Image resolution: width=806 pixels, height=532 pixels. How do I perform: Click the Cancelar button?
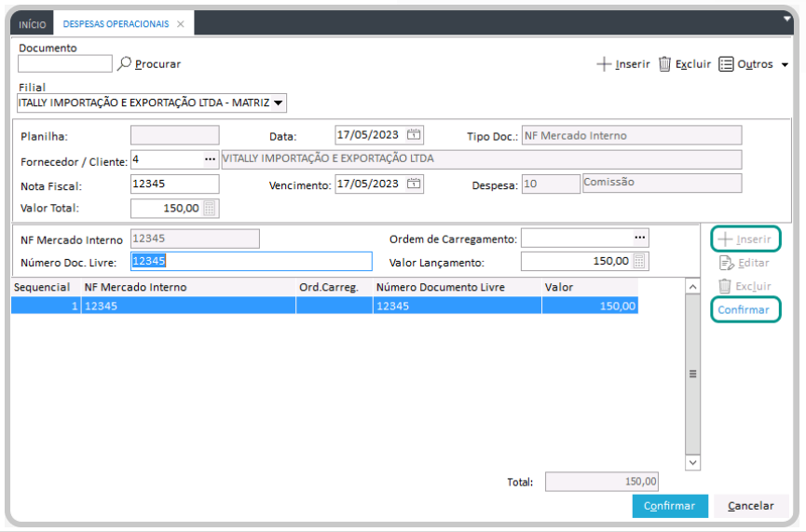pos(750,506)
